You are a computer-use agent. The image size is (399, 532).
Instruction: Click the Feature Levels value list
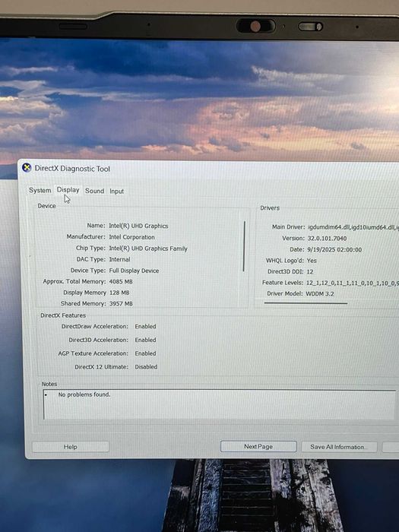(353, 283)
